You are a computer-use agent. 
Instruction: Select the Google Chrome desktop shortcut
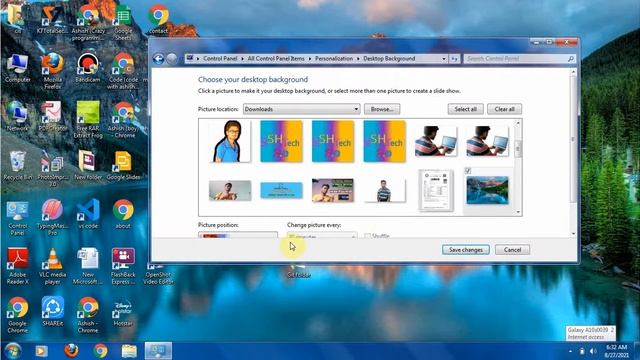pos(18,315)
